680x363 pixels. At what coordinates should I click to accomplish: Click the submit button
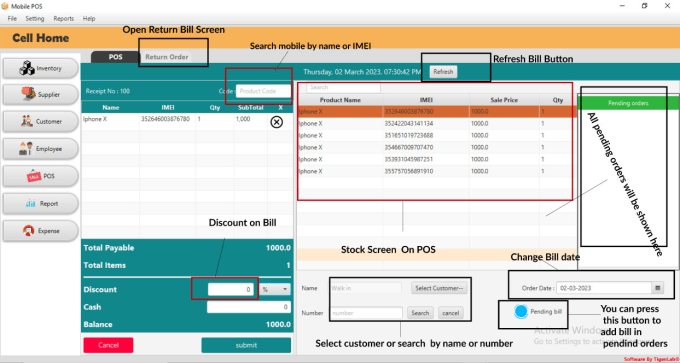click(246, 345)
